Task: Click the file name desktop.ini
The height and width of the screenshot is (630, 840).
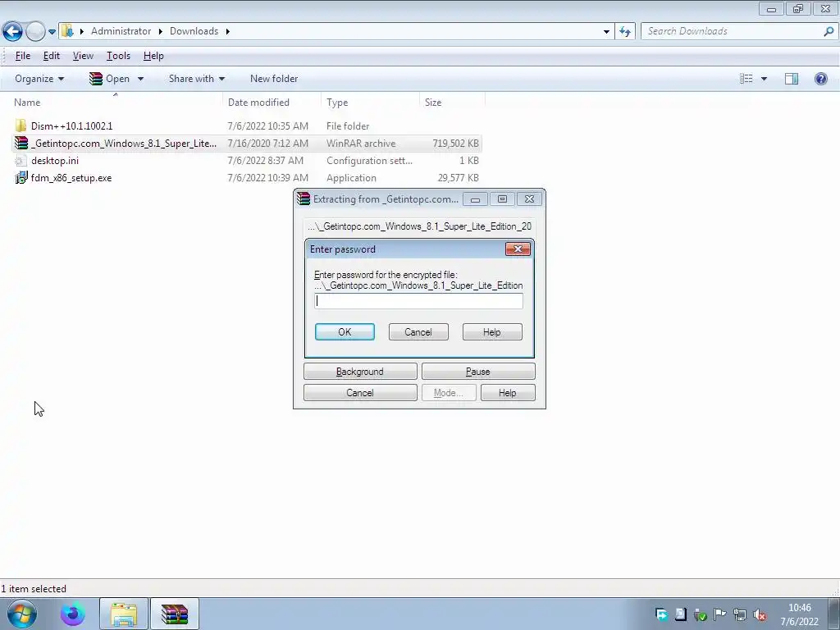Action: (55, 161)
